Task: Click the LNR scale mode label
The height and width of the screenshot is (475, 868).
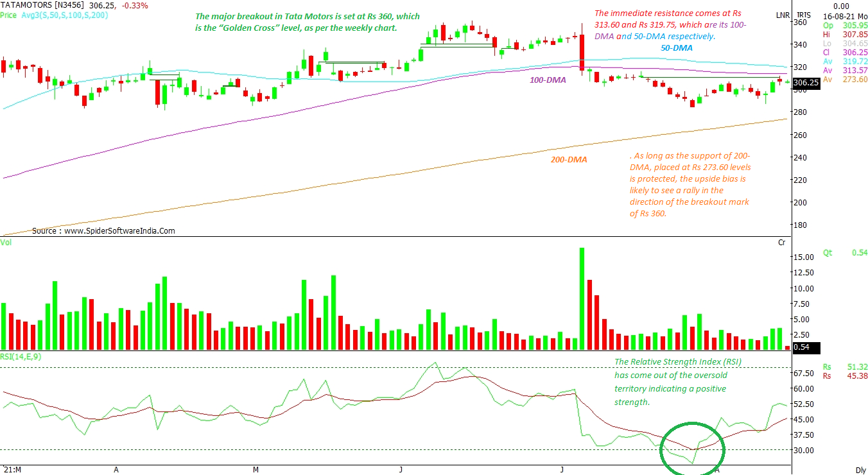Action: (783, 15)
